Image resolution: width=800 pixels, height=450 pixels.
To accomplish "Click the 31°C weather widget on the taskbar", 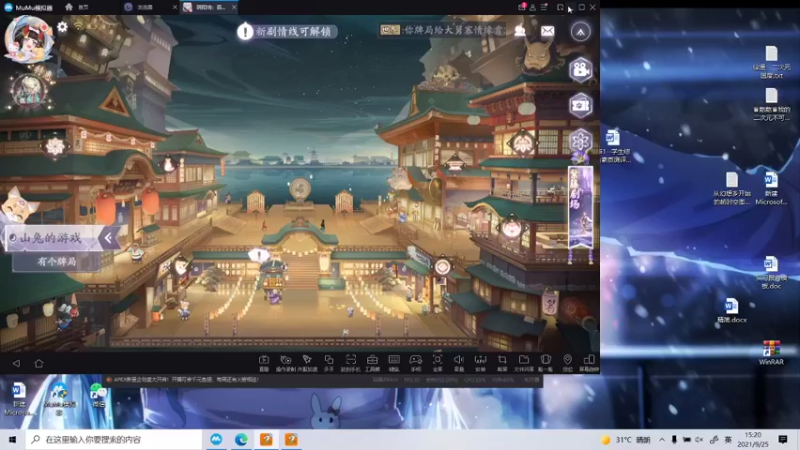I will [626, 439].
